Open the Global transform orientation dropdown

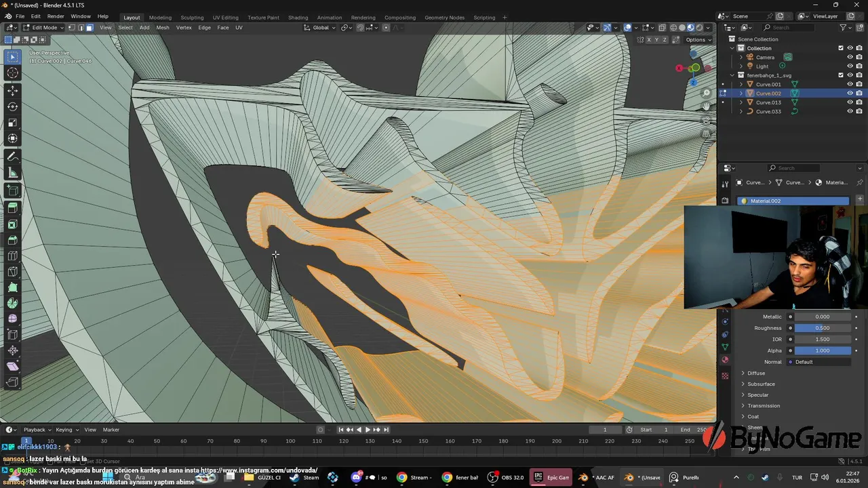coord(321,28)
